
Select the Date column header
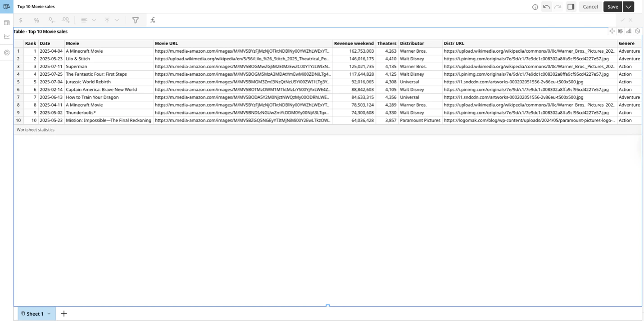coord(51,44)
